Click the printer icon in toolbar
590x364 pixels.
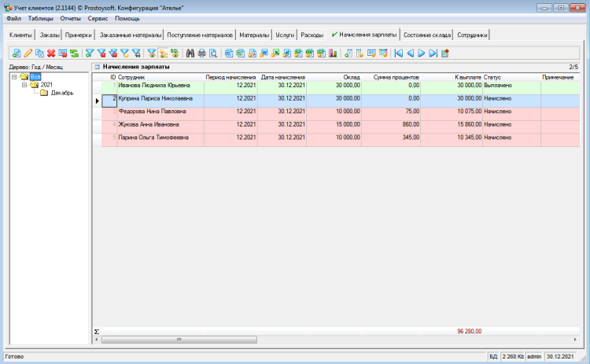(x=201, y=53)
